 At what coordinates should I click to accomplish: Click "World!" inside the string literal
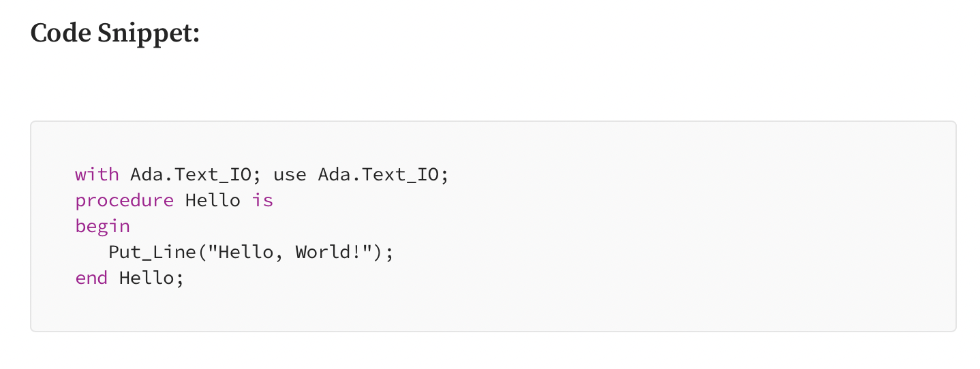(328, 252)
